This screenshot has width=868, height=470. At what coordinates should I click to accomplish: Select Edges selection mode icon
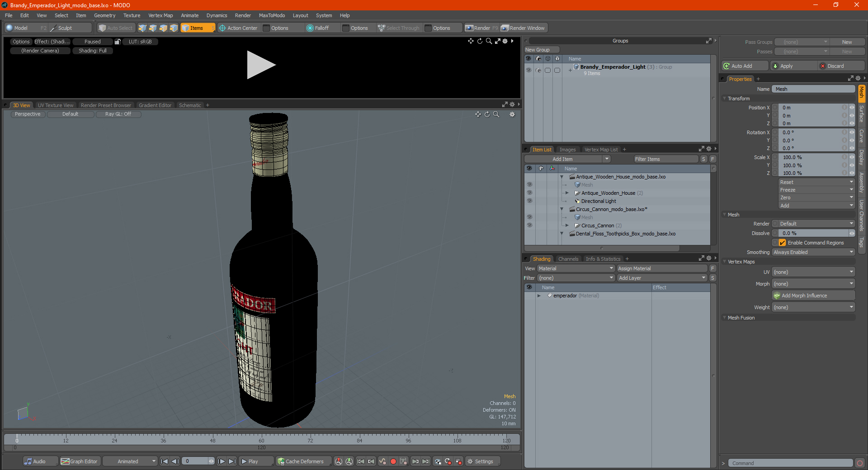tap(153, 28)
